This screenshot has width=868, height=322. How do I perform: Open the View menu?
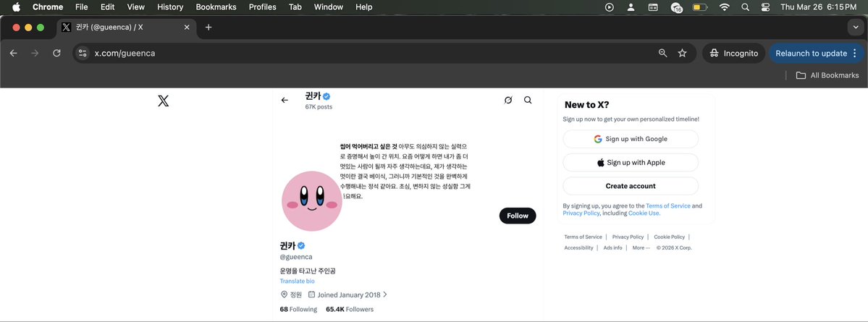135,7
